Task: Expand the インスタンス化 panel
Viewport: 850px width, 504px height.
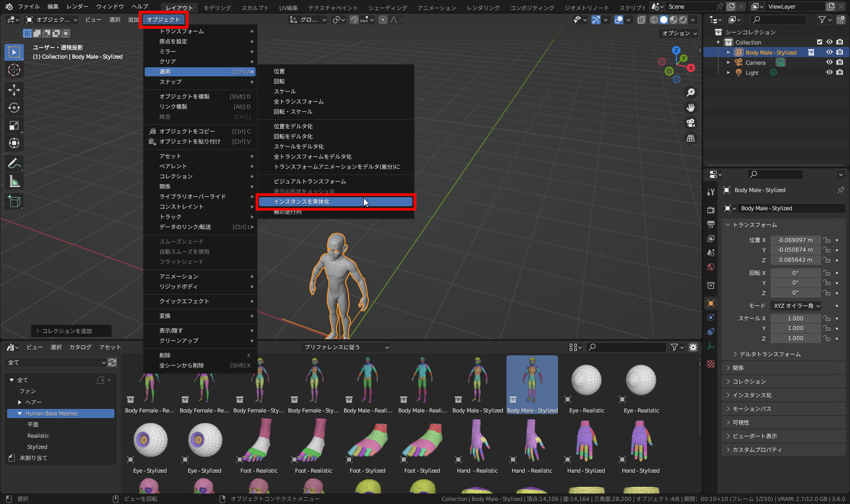Action: (783, 395)
